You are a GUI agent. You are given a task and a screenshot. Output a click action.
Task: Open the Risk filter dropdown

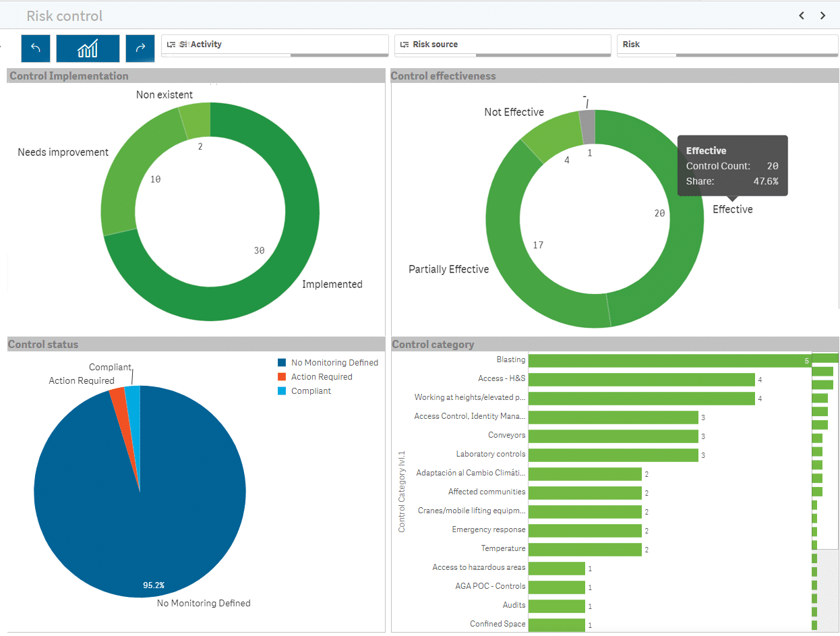727,45
